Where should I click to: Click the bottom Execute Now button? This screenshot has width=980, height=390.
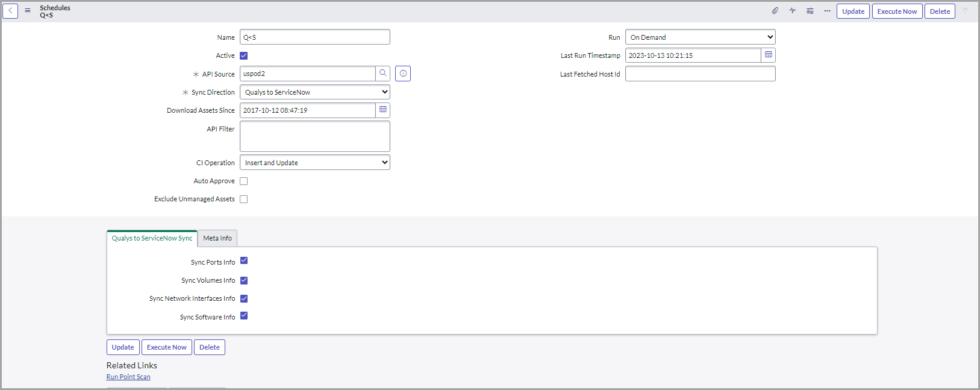167,347
